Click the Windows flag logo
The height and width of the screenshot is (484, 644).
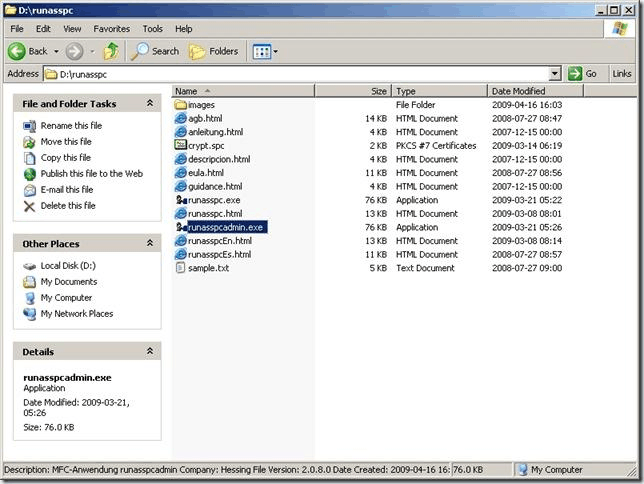tap(619, 29)
